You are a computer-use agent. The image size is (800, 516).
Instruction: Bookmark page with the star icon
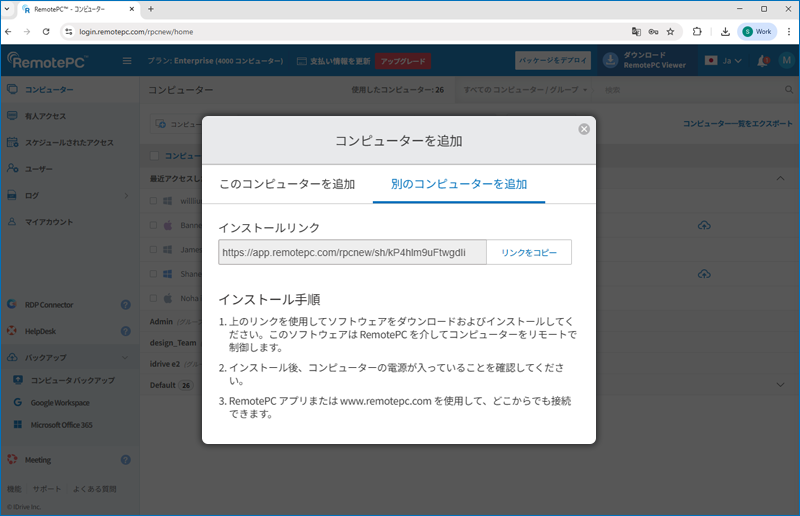point(670,32)
